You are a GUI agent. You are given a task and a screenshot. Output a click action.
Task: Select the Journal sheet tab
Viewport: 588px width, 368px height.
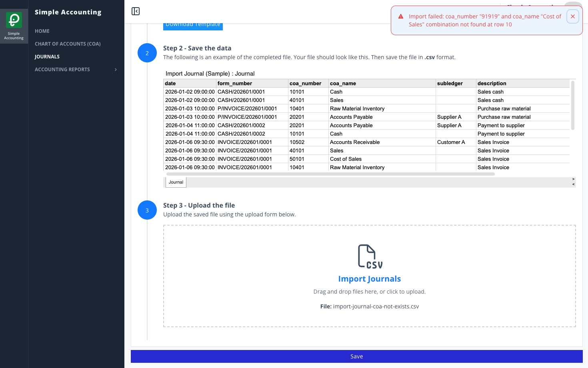[176, 182]
